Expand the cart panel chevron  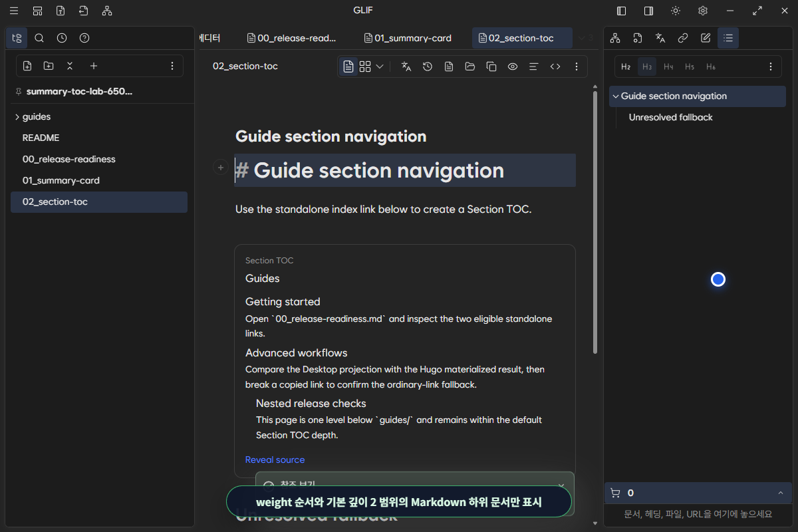[780, 493]
